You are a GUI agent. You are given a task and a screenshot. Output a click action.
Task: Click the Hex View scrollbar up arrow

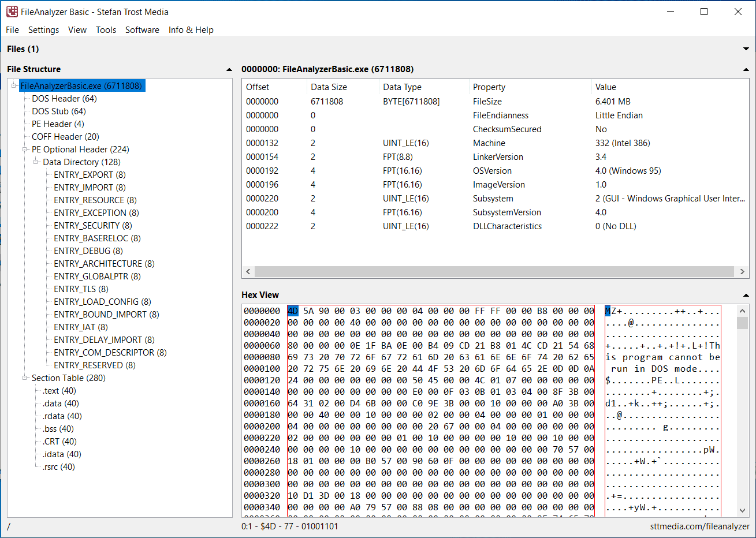click(x=742, y=311)
